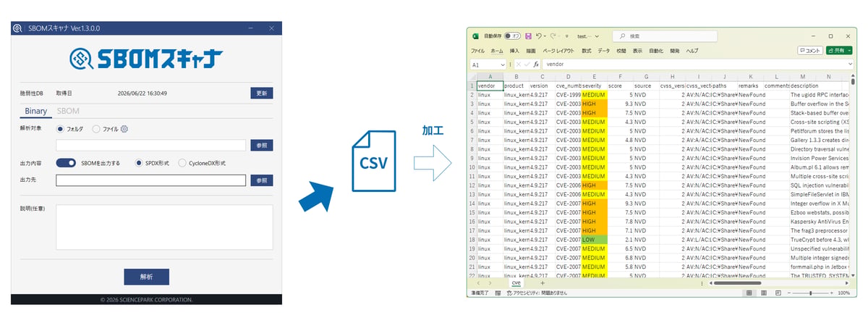Switch to Normal view in status bar
The image size is (868, 326).
pyautogui.click(x=749, y=293)
